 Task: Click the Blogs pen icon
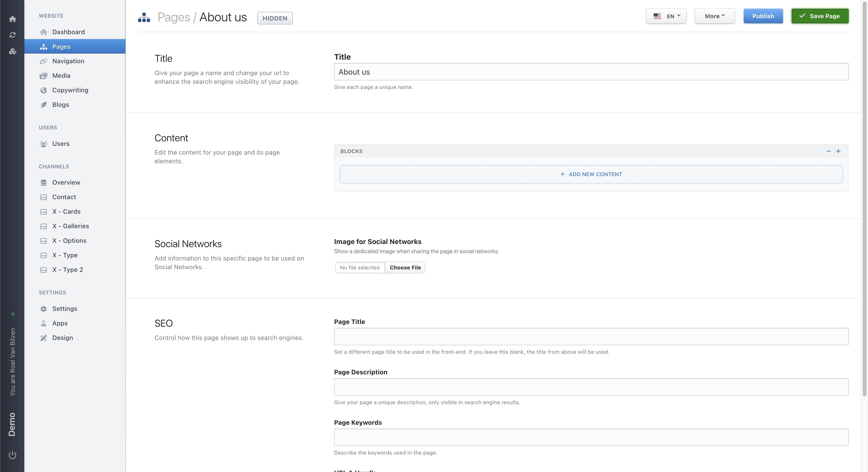click(44, 104)
